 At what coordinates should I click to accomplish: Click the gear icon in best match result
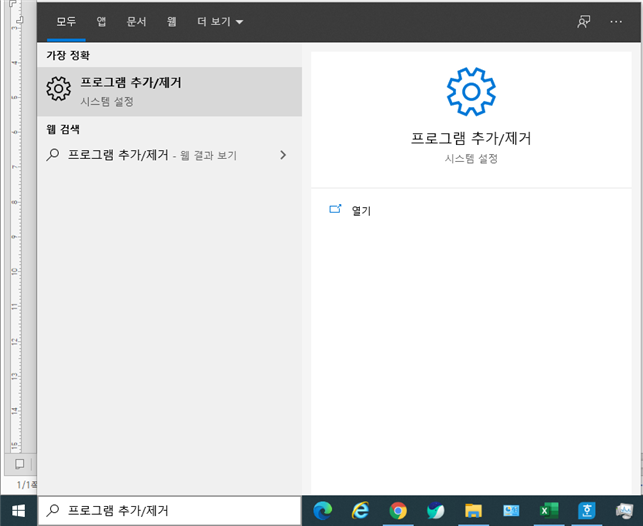[59, 89]
